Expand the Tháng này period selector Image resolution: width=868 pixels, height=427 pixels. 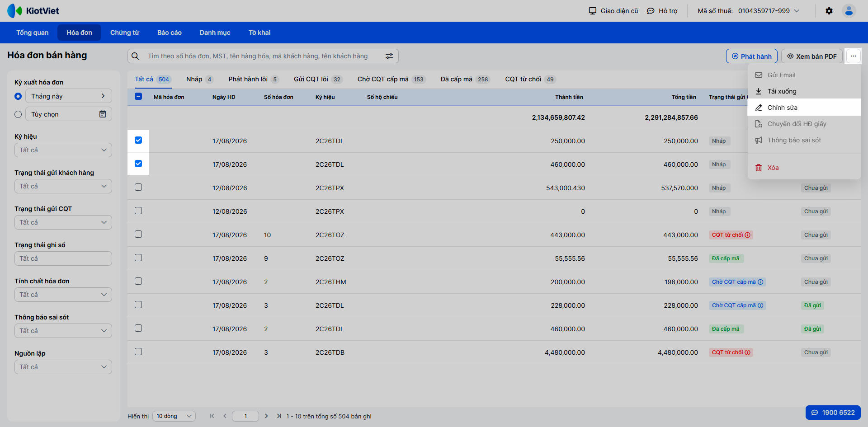click(x=69, y=96)
